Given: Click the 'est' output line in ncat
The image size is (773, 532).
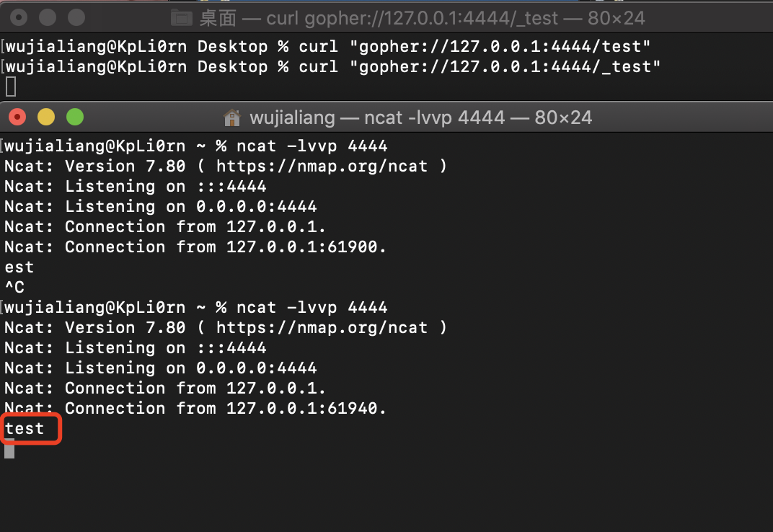Looking at the screenshot, I should (x=19, y=267).
